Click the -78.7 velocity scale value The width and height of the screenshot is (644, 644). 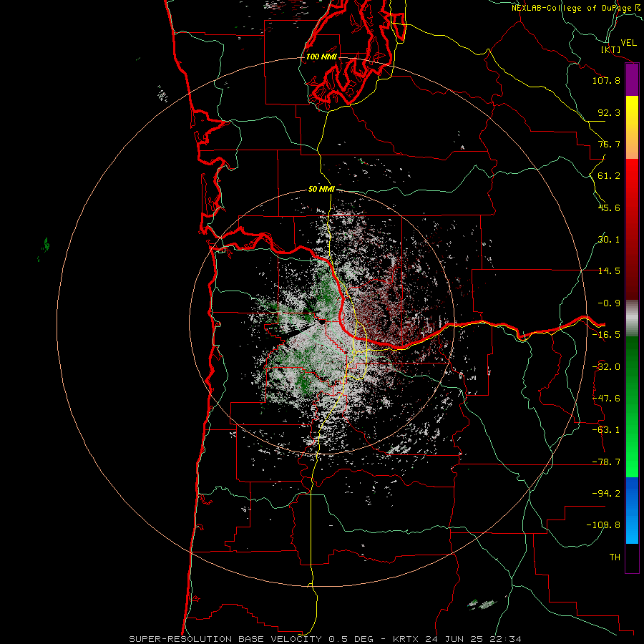pyautogui.click(x=606, y=462)
